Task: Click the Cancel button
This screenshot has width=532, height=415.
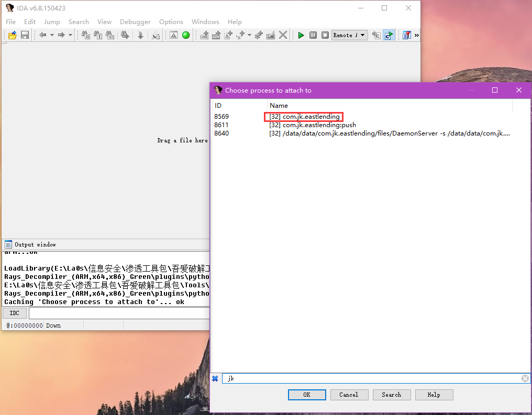Action: 349,395
